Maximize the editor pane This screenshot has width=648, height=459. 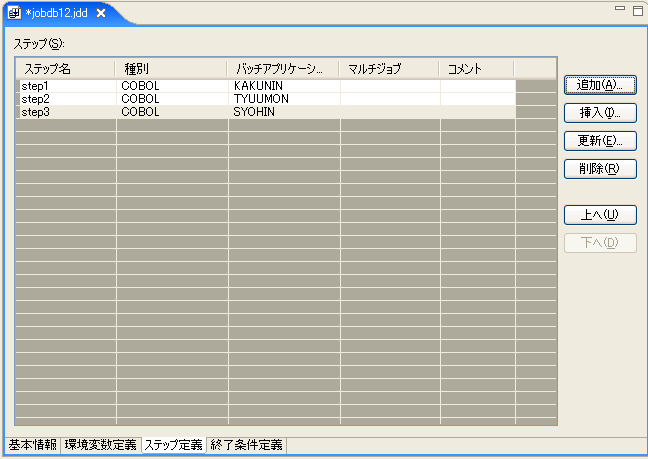[638, 10]
